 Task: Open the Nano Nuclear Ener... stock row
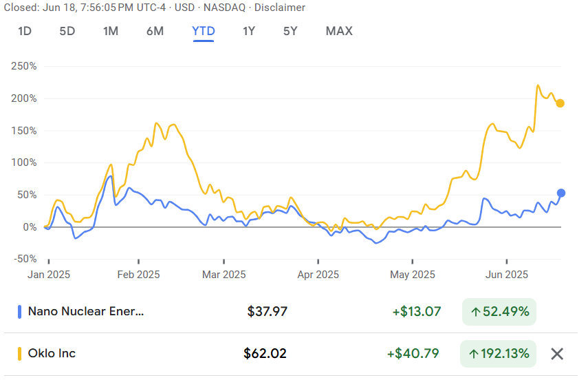(291, 312)
